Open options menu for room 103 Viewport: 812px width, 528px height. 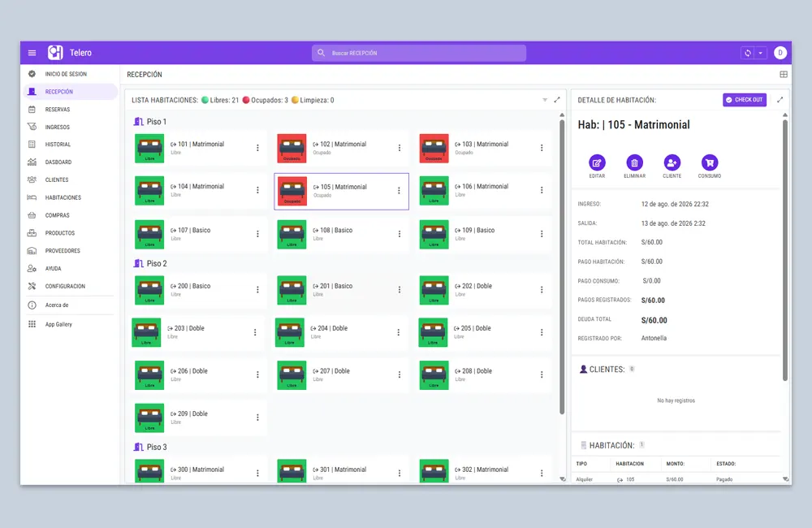click(x=542, y=148)
